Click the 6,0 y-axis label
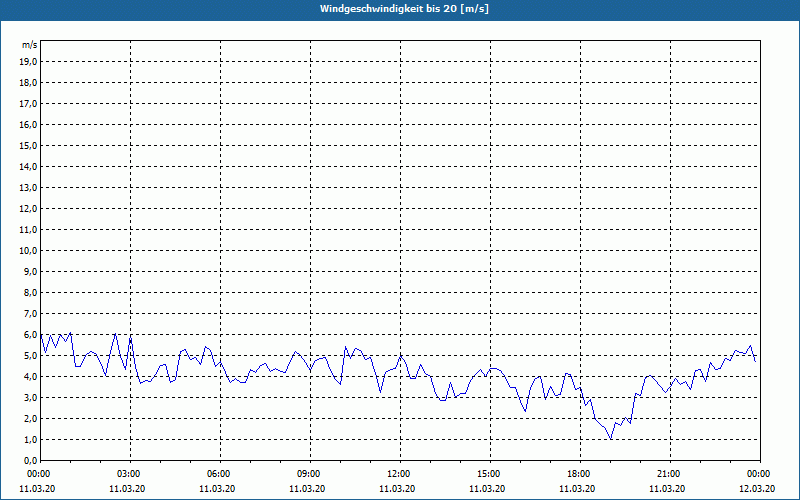 click(30, 335)
